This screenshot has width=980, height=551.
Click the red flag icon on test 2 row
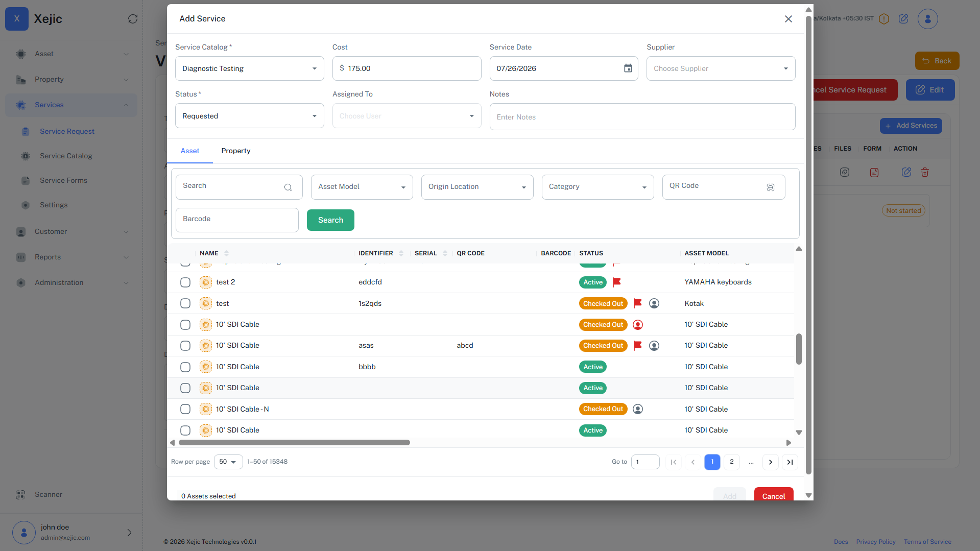tap(617, 282)
